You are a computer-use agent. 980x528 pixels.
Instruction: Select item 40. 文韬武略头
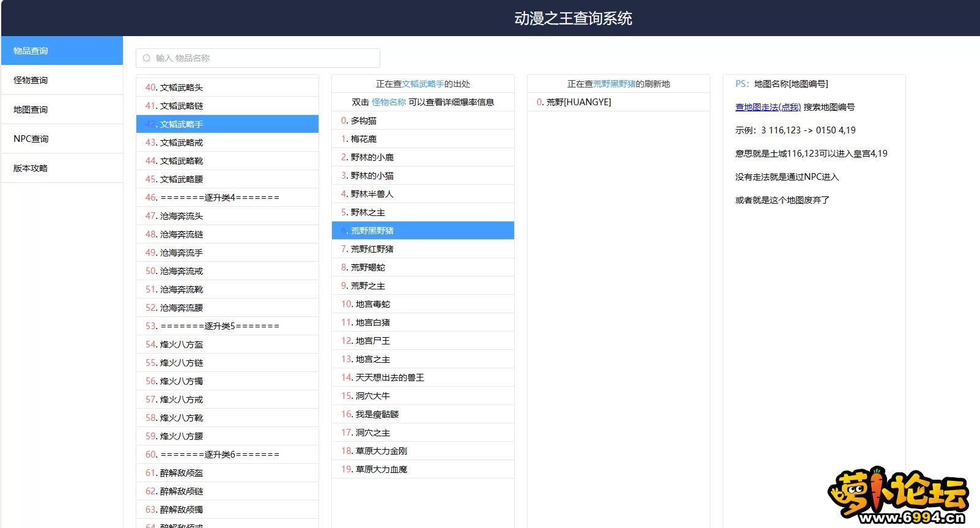coord(227,87)
